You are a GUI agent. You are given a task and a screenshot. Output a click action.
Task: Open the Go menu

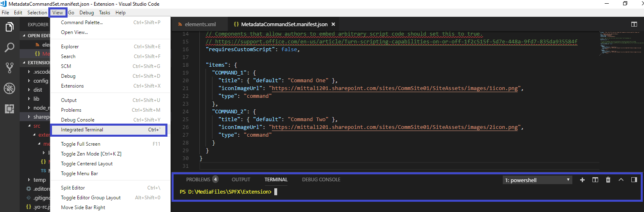(71, 13)
